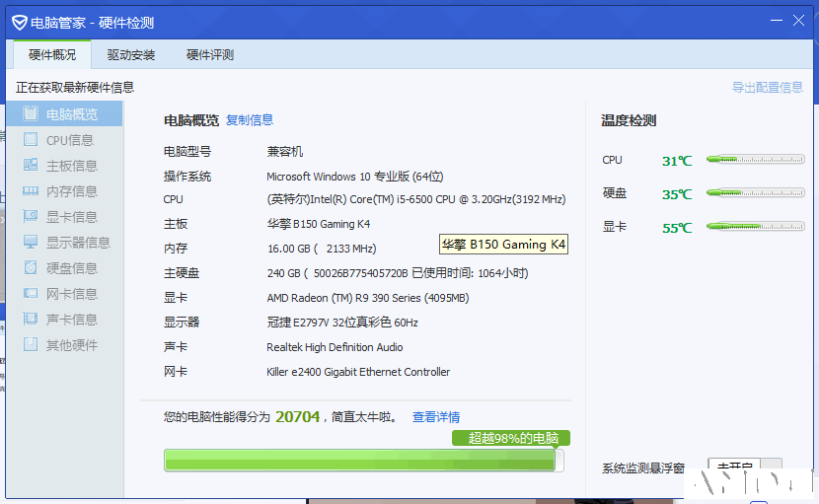Click the 导出配置信息 link

(x=768, y=87)
